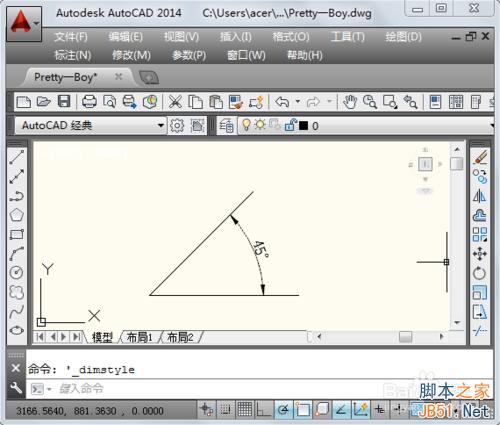Click the Plot print icon
The image size is (500, 425).
[x=89, y=102]
